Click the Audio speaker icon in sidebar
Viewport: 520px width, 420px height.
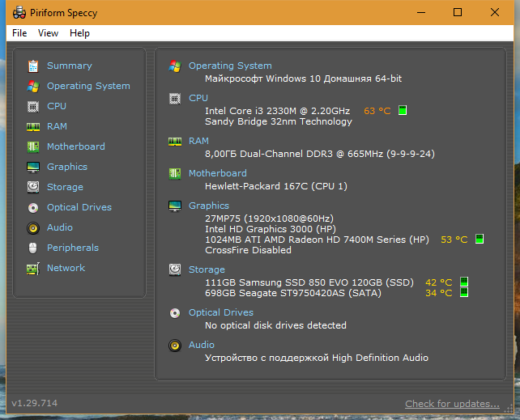point(33,228)
